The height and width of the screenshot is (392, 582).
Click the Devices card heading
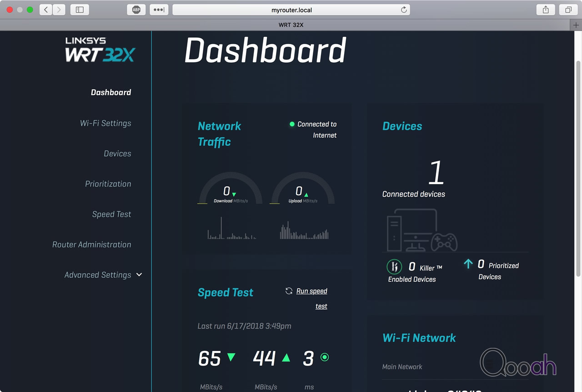point(402,126)
